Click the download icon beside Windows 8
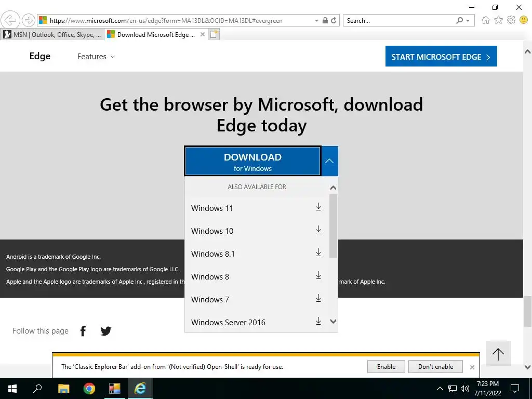Viewport: 532px width, 399px height. [x=318, y=275]
